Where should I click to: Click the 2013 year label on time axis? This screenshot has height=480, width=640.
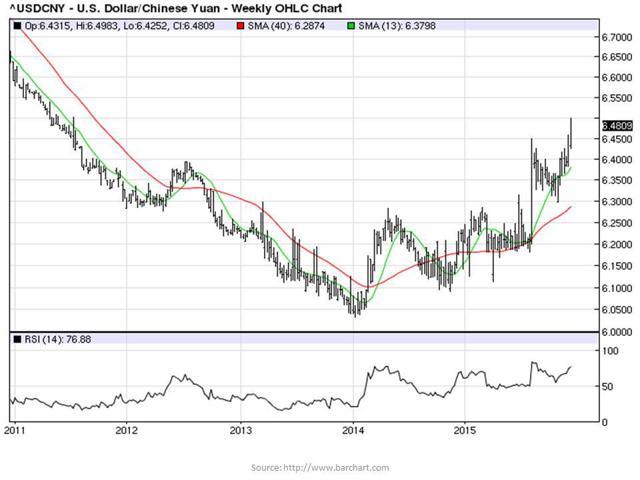coord(241,431)
